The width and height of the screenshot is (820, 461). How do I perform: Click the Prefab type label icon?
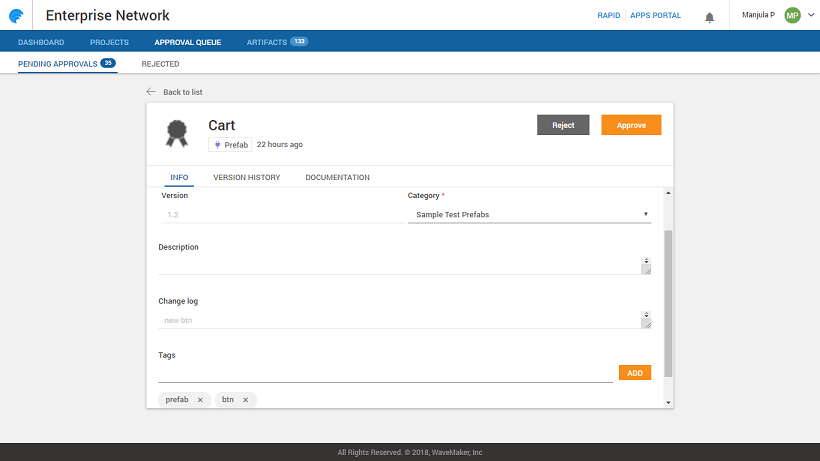coord(217,145)
